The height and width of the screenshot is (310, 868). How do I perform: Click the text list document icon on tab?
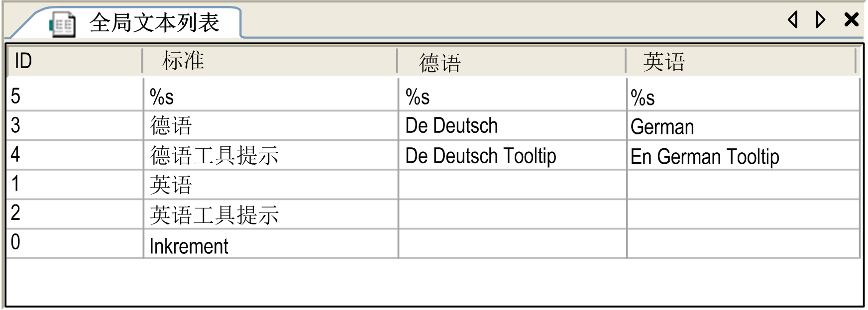[63, 24]
